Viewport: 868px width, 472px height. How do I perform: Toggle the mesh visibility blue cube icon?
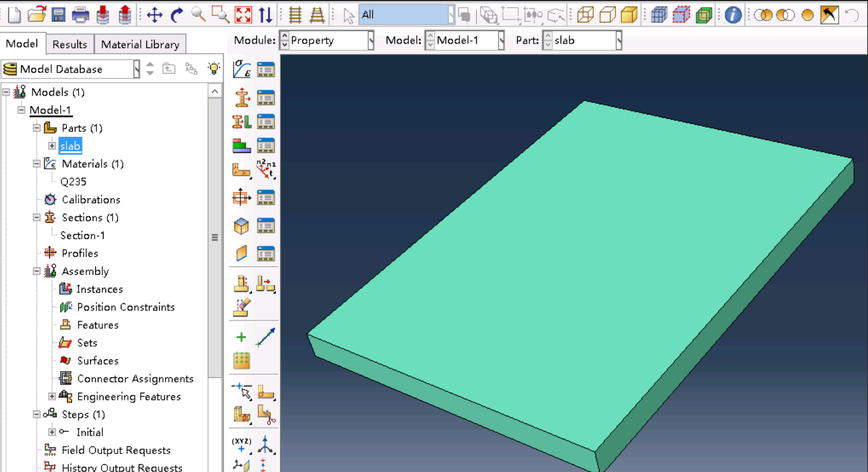(x=659, y=14)
